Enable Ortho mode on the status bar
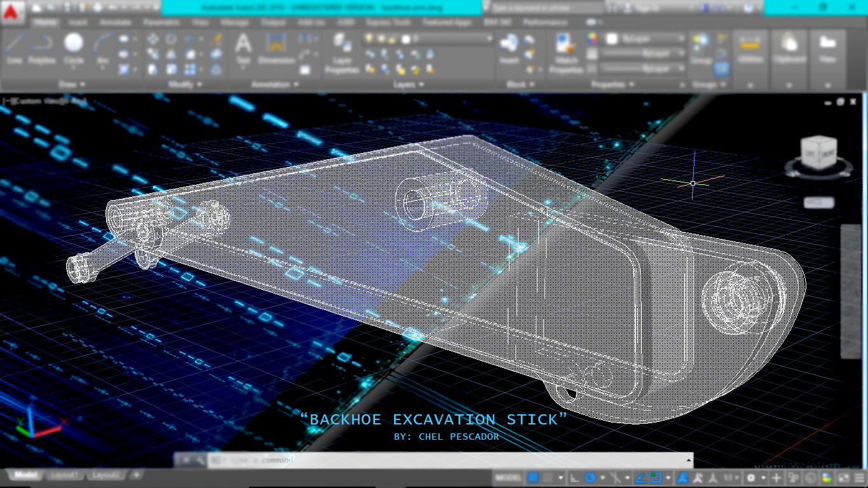Screen dimensions: 868x488 click(573, 478)
